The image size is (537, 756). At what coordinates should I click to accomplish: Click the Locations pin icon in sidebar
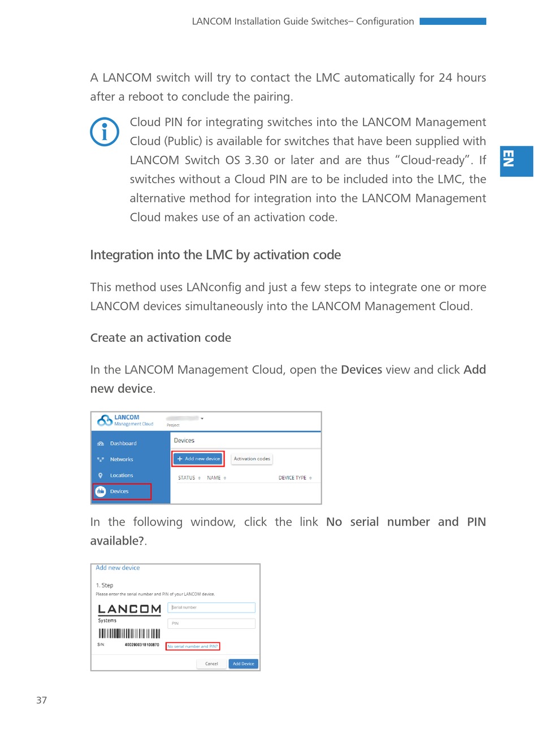click(101, 475)
